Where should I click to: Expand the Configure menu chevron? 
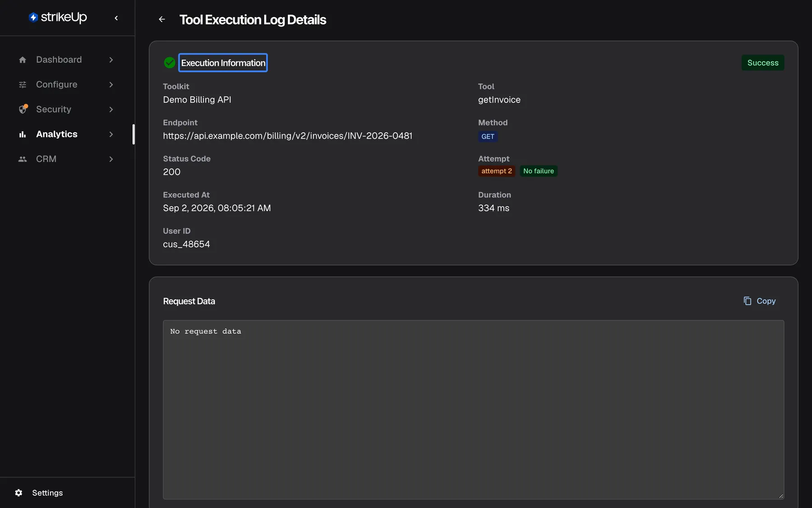click(111, 84)
